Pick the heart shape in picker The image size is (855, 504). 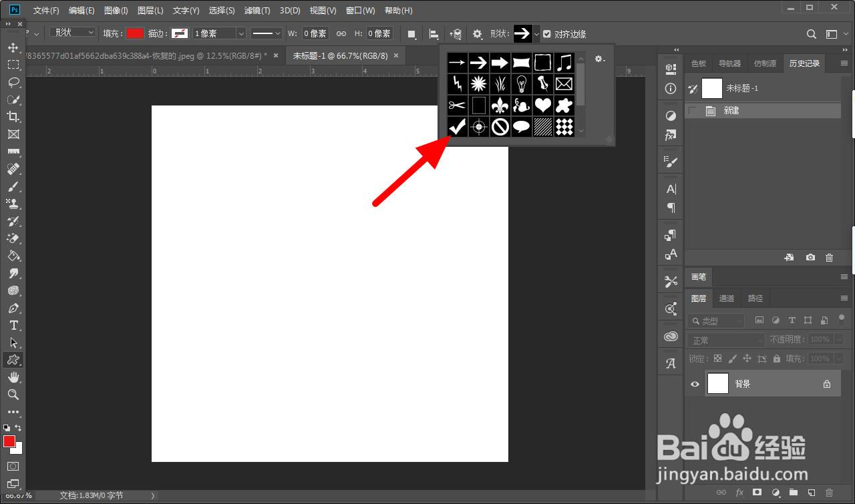tap(543, 105)
